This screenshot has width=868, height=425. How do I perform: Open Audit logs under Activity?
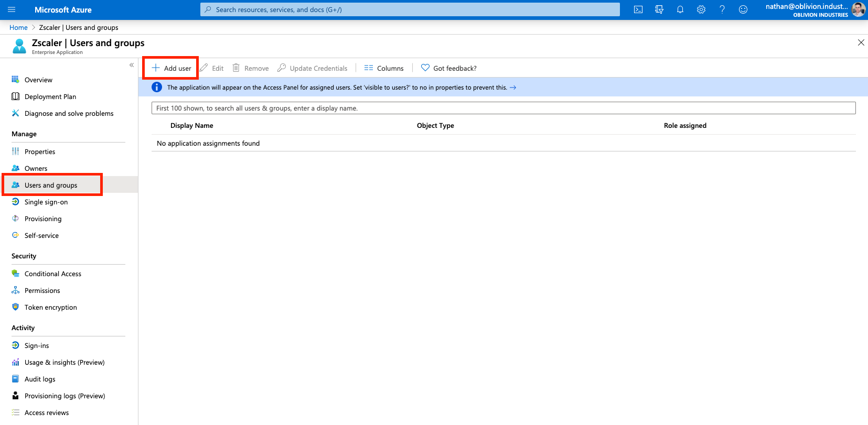[40, 379]
